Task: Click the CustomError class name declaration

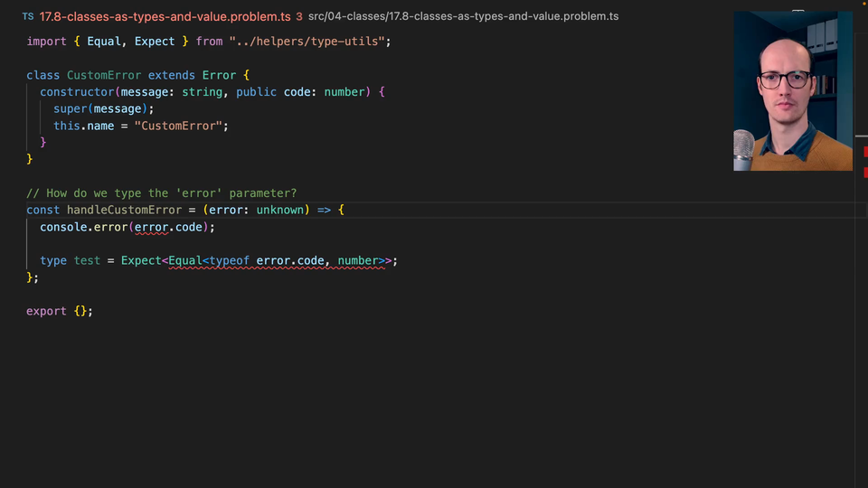Action: point(104,75)
